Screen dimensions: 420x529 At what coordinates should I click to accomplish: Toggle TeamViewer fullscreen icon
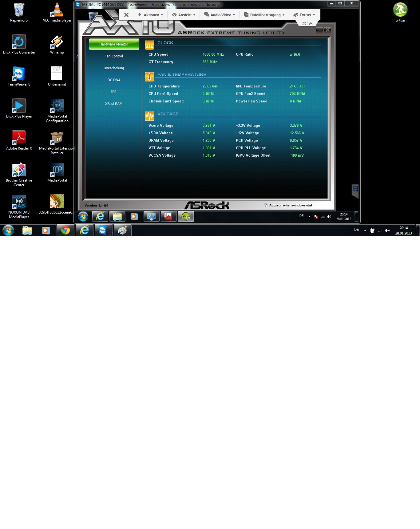[304, 23]
